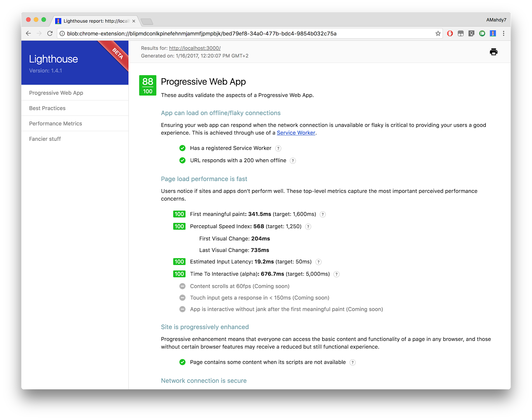Click the dark extension icon beside green one
Image resolution: width=532 pixels, height=420 pixels.
click(471, 33)
